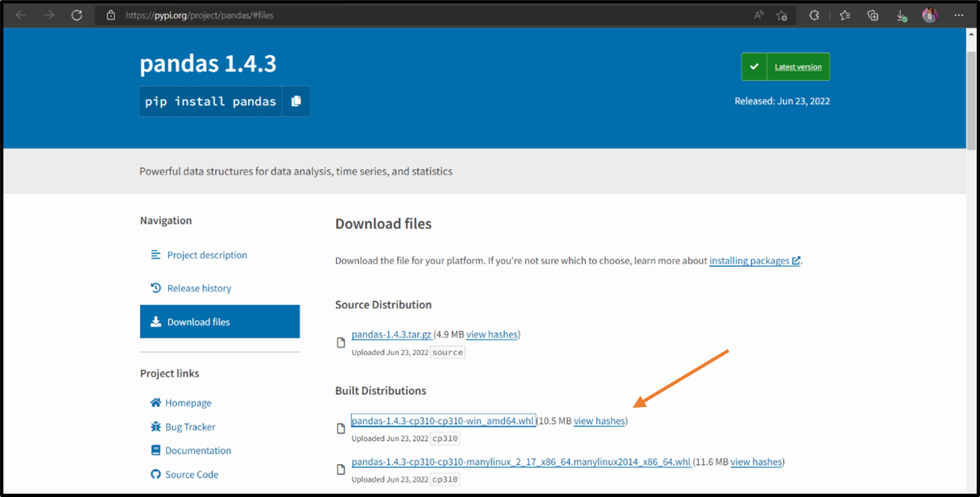Click the read aloud icon

click(x=758, y=15)
